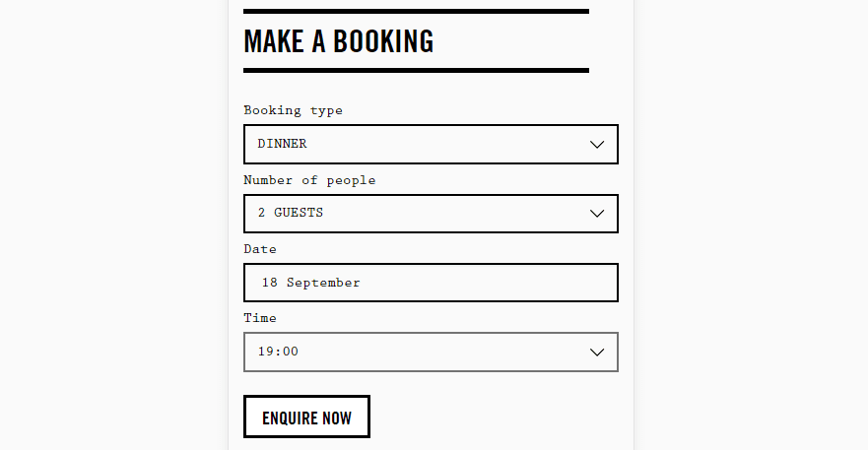Expand the Number of people selector
Screen dimensions: 868x450
[x=430, y=214]
